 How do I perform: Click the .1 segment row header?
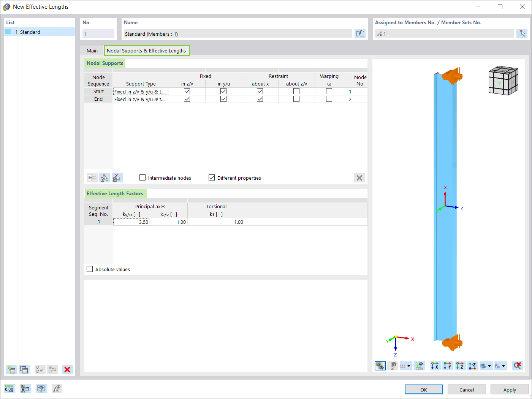(x=98, y=222)
